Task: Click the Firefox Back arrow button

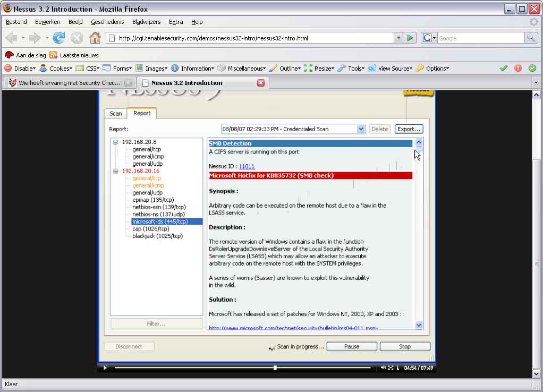Action: 12,38
